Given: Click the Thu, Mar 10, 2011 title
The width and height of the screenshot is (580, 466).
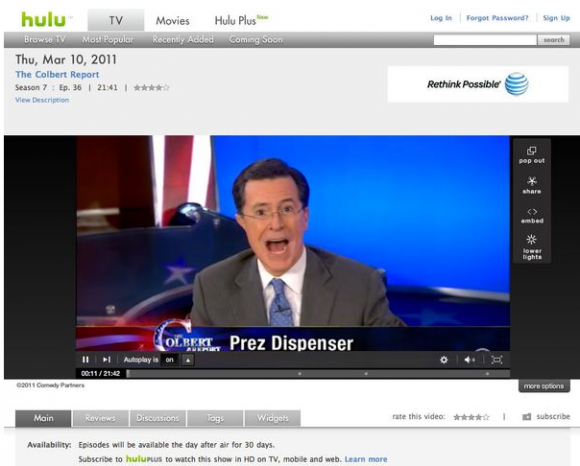Looking at the screenshot, I should click(66, 60).
